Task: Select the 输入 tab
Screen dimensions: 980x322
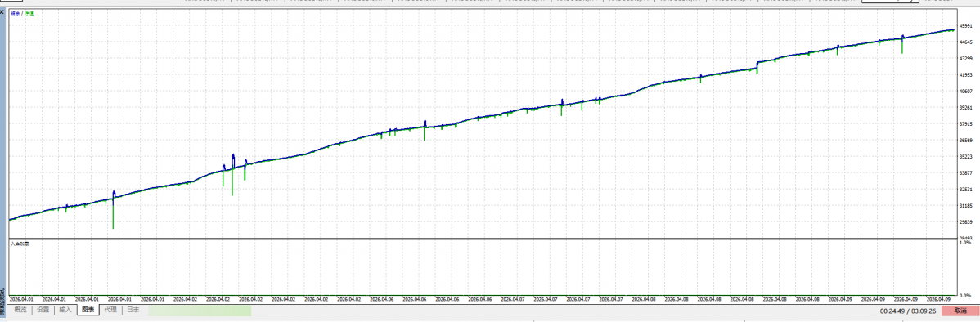Action: (65, 310)
